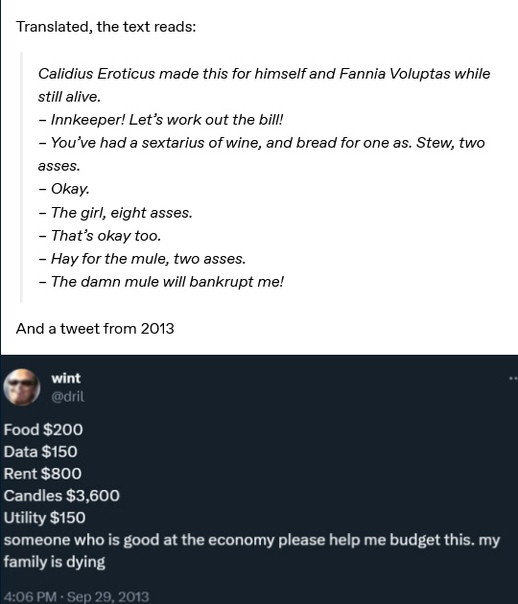This screenshot has width=518, height=604.
Task: Click the "Food $200" tweet line
Action: click(x=43, y=430)
